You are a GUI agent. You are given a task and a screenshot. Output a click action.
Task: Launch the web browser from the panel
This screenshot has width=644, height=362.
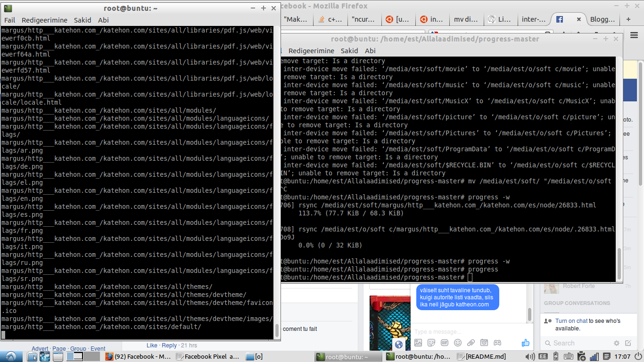click(x=45, y=356)
